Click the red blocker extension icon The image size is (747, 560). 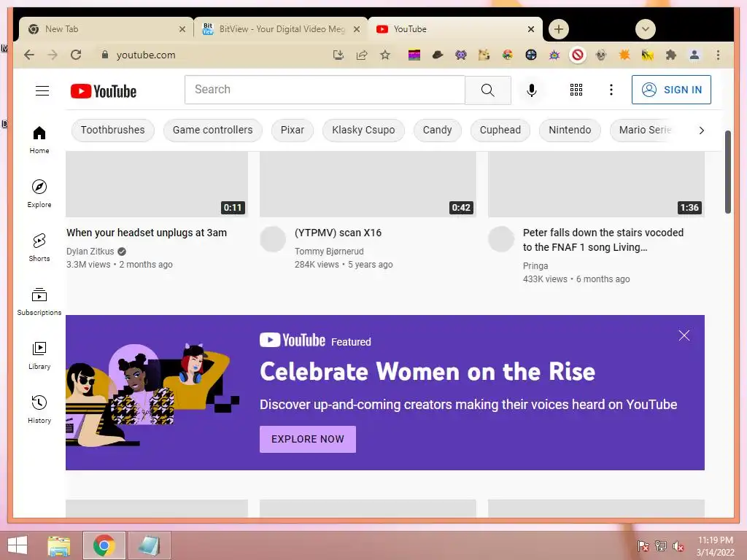[x=578, y=55]
